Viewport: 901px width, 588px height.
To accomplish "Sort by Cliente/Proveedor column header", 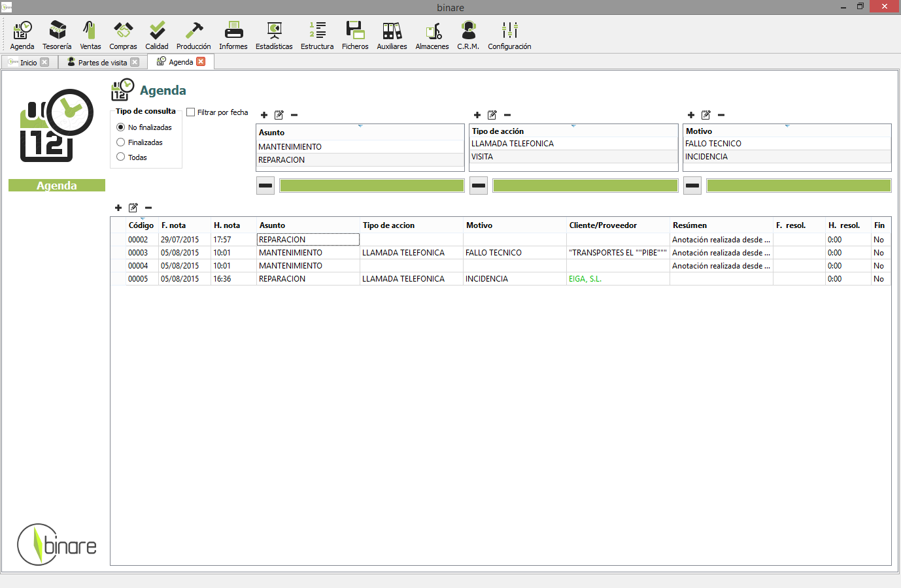I will pyautogui.click(x=618, y=225).
